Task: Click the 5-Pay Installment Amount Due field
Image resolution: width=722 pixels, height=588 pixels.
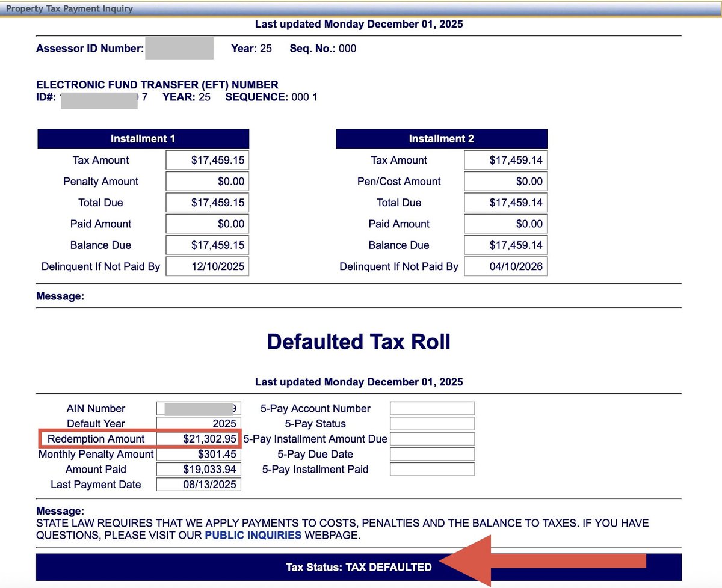Action: point(431,438)
